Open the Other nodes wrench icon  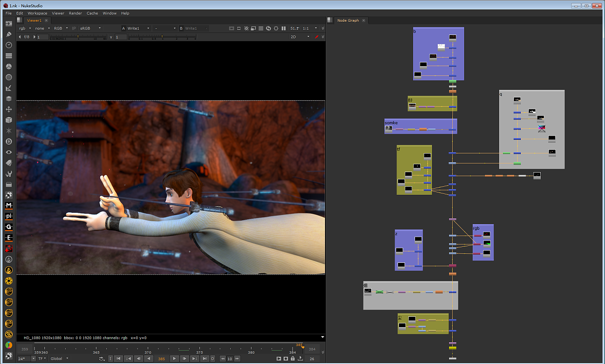pos(9,173)
